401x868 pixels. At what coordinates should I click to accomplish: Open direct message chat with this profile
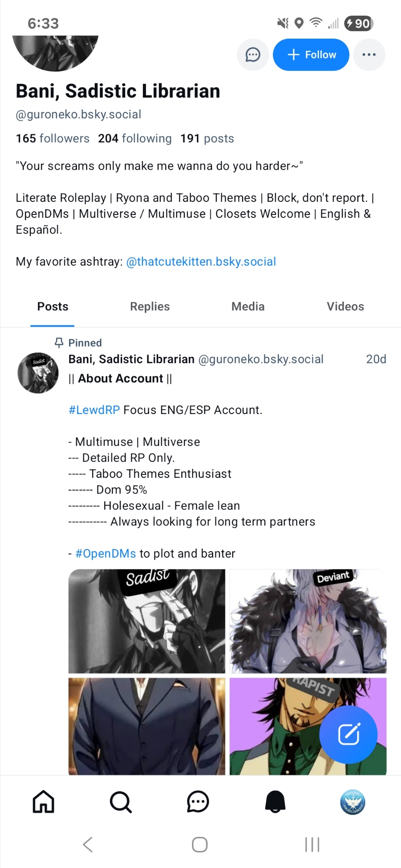point(253,55)
